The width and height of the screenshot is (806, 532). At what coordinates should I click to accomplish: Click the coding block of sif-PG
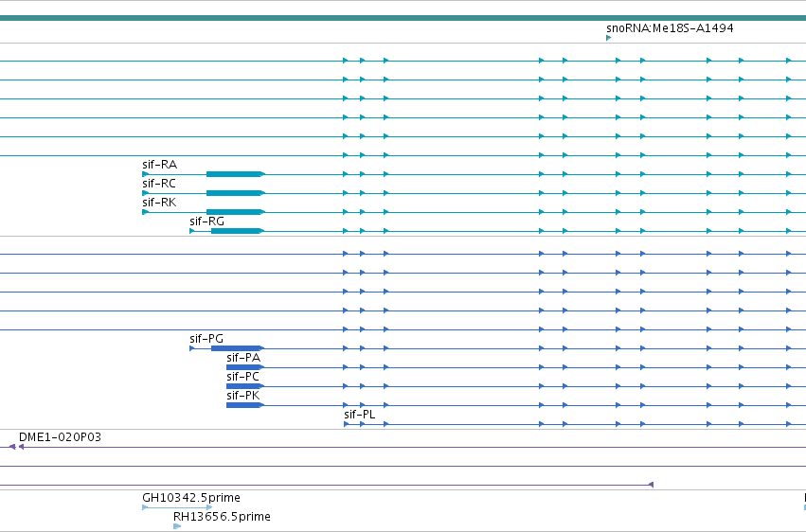tap(237, 348)
